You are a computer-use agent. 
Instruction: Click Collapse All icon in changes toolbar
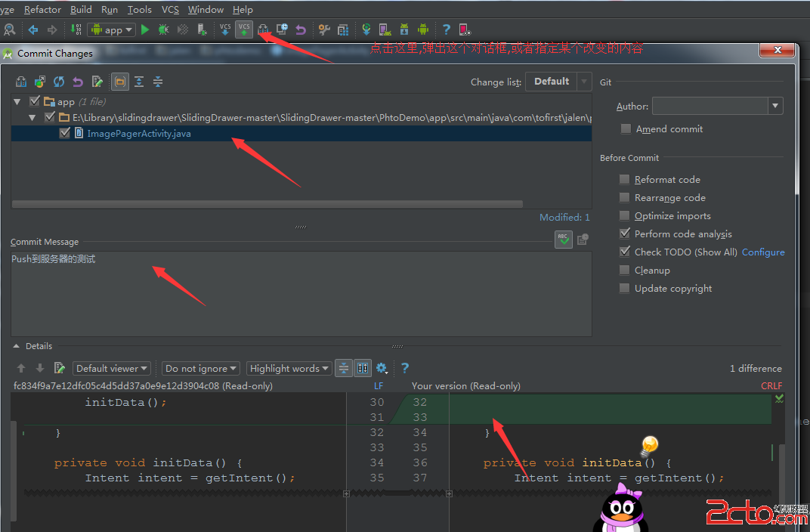tap(158, 82)
